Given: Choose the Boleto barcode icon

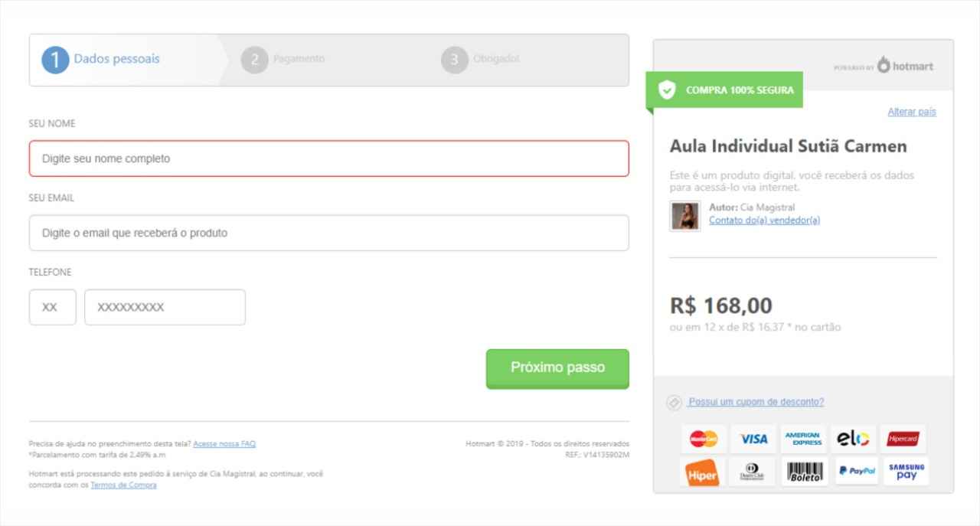Looking at the screenshot, I should pyautogui.click(x=805, y=472).
